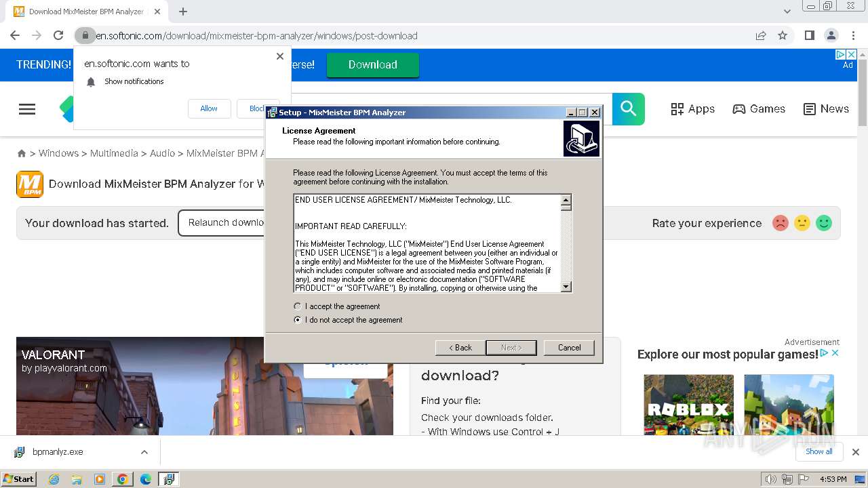
Task: Go forward in browser
Action: (x=37, y=35)
